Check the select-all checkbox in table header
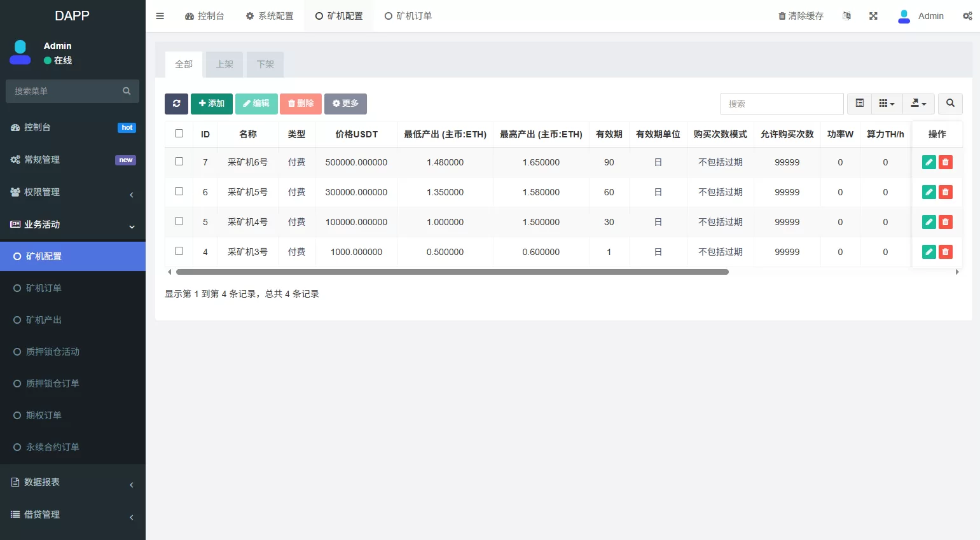Screen dimensions: 980x540 179,134
